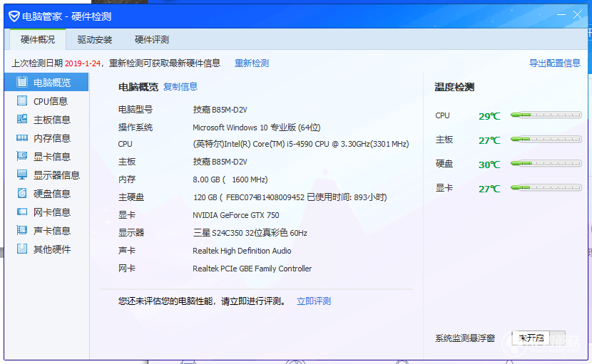
Task: Click the date 2019-1-24
Action: (x=83, y=63)
